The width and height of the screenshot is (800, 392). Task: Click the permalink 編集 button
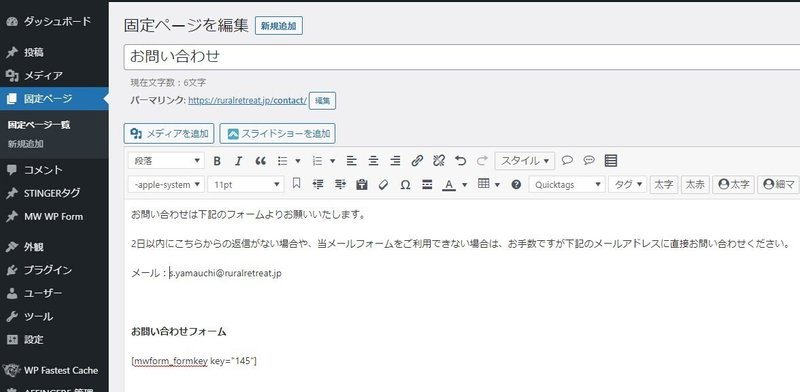(322, 101)
